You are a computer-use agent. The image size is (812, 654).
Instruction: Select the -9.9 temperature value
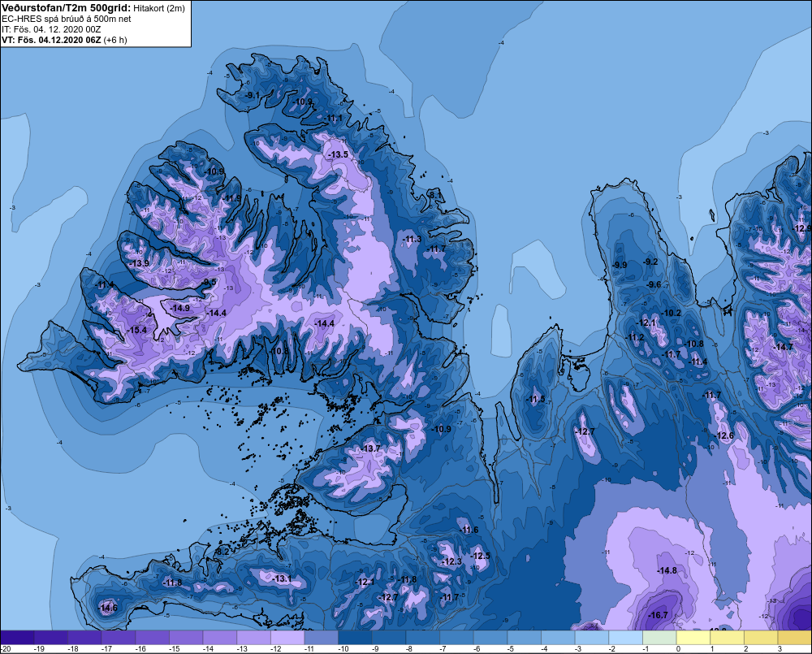(620, 266)
